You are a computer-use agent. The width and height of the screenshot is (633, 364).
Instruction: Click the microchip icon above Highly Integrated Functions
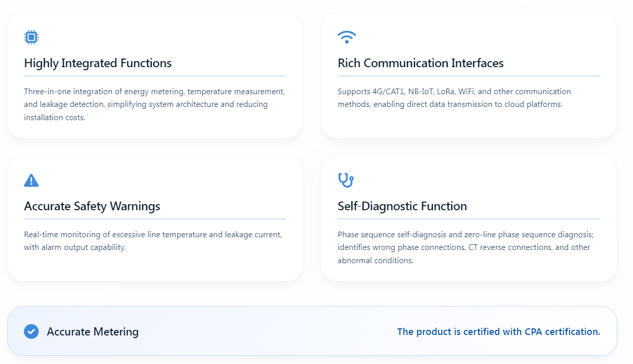point(32,37)
